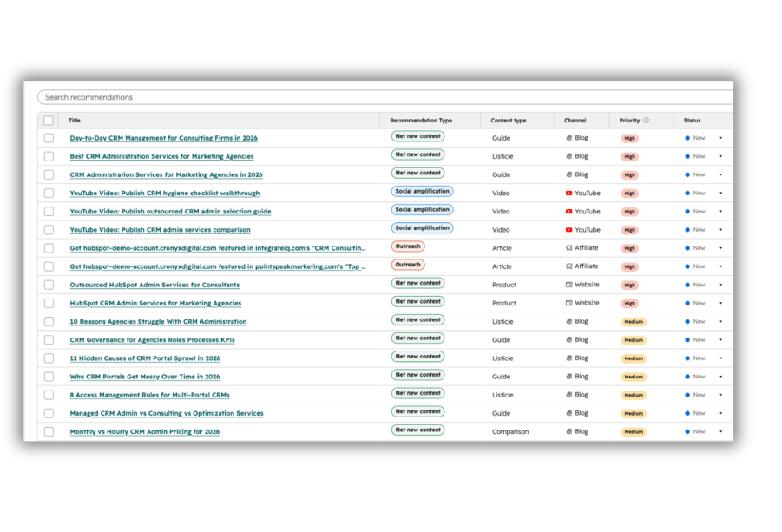Click the Priority column header label
782x532 pixels.
pos(629,120)
